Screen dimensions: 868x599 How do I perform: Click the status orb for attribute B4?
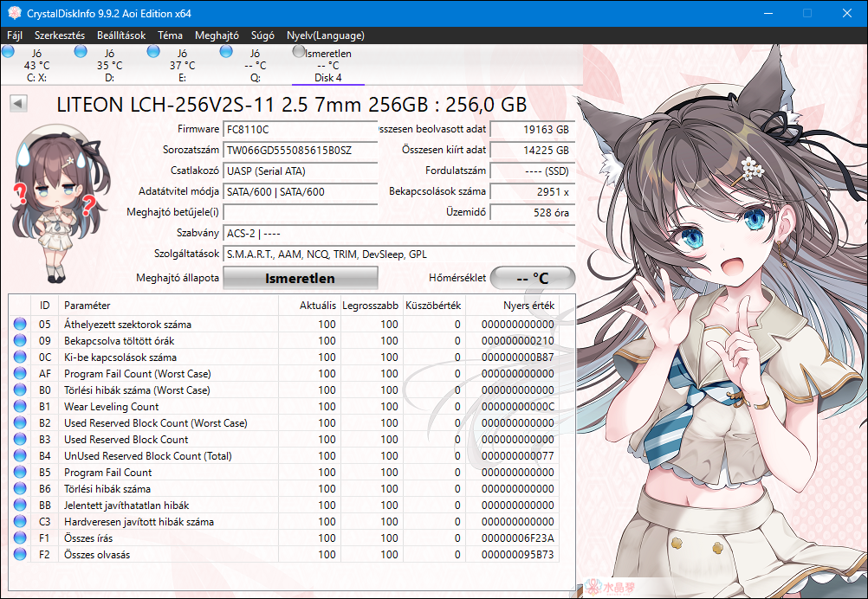(20, 455)
